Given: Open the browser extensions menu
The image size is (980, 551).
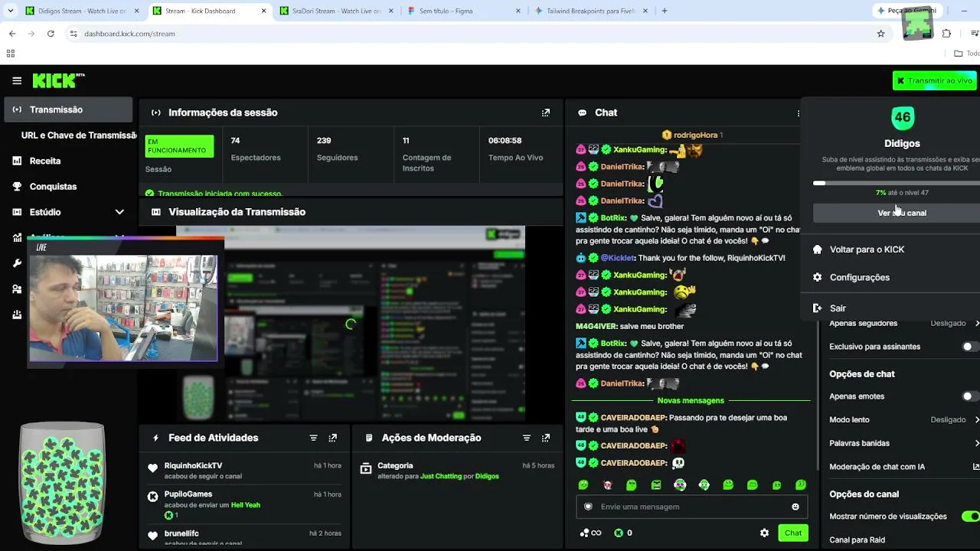Looking at the screenshot, I should pyautogui.click(x=947, y=34).
